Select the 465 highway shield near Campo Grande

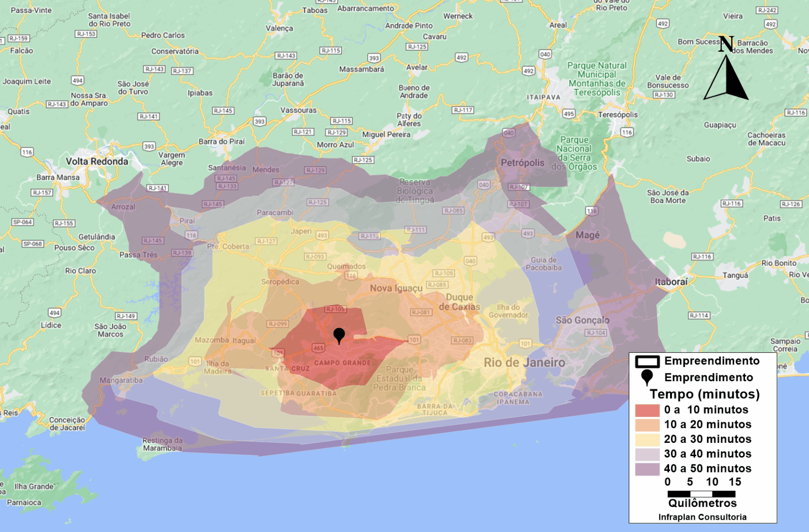click(318, 348)
